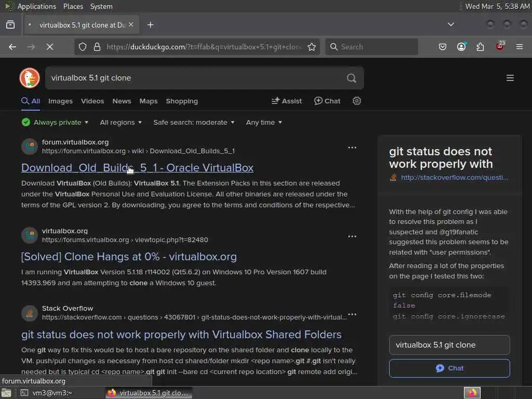Switch to the News tab
This screenshot has width=532, height=399.
click(122, 101)
